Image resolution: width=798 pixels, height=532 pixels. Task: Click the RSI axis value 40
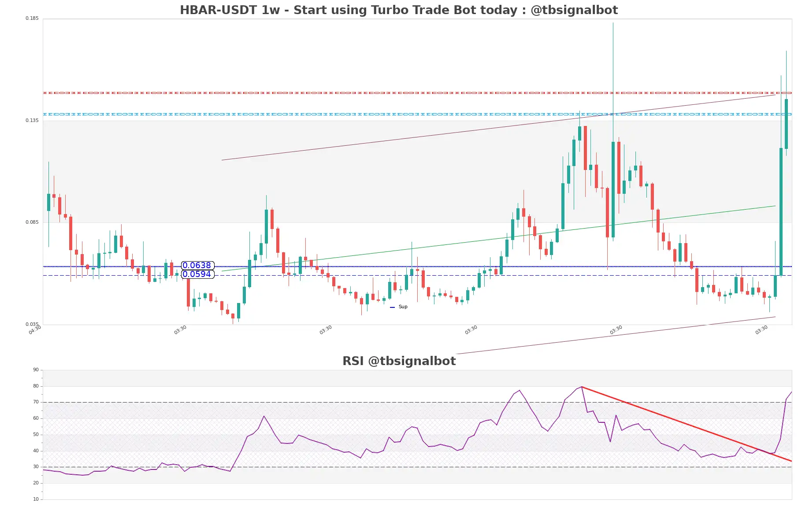(x=36, y=451)
